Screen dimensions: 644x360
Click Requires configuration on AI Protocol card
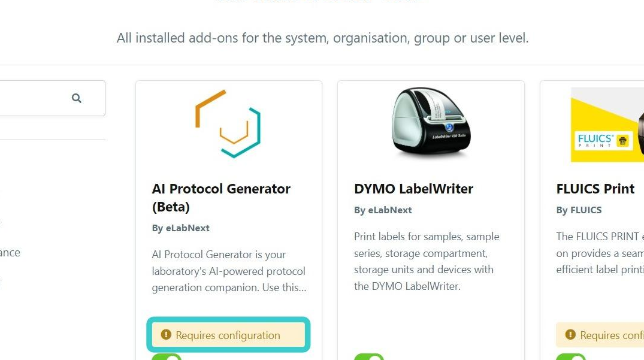point(228,335)
